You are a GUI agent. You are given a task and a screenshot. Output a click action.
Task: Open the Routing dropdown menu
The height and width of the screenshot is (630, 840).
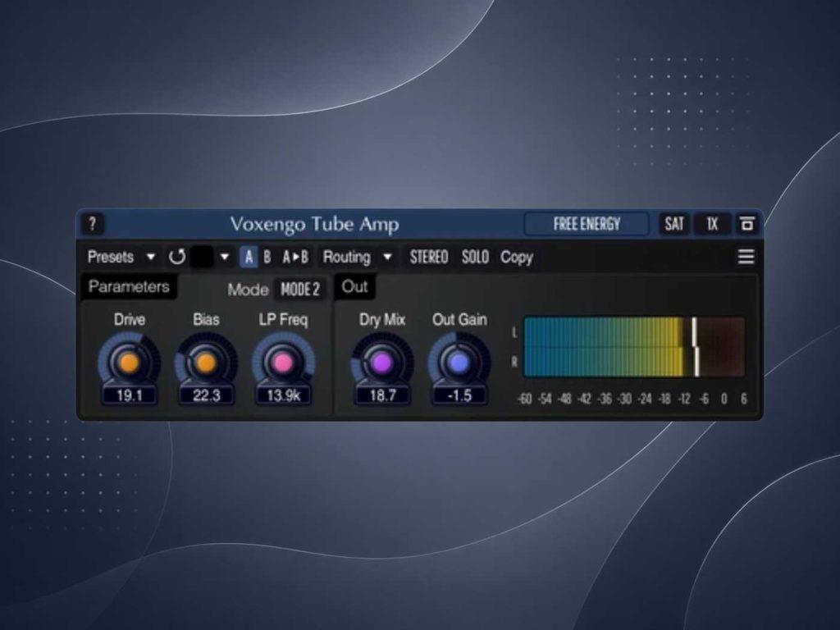pyautogui.click(x=358, y=257)
